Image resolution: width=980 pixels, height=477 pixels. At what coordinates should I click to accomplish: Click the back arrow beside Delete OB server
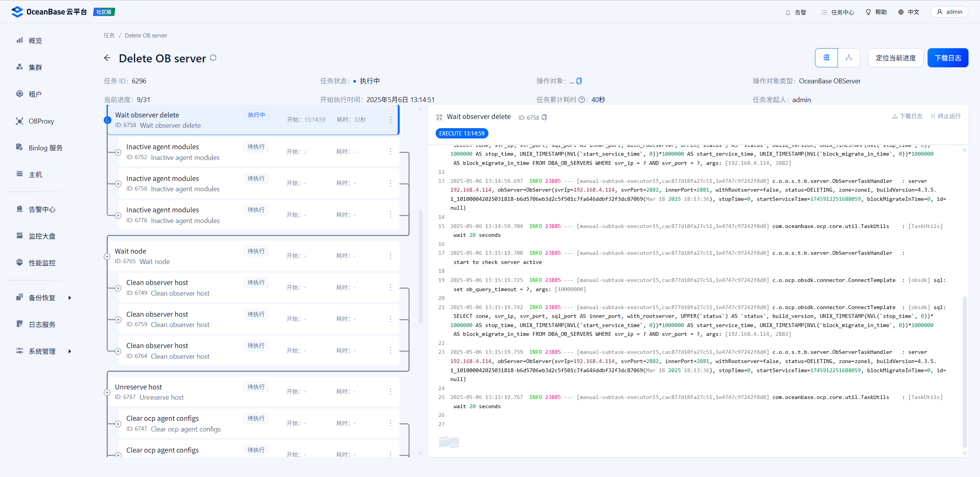click(107, 58)
